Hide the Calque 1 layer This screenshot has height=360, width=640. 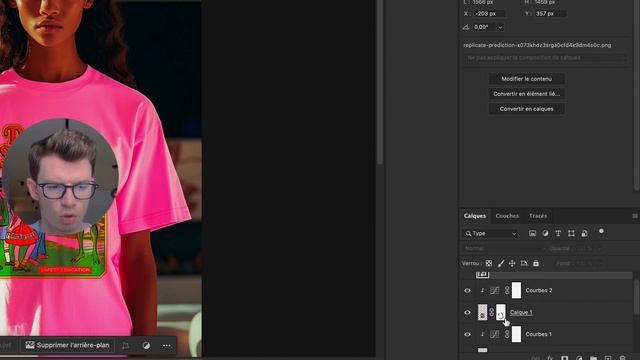pos(467,313)
